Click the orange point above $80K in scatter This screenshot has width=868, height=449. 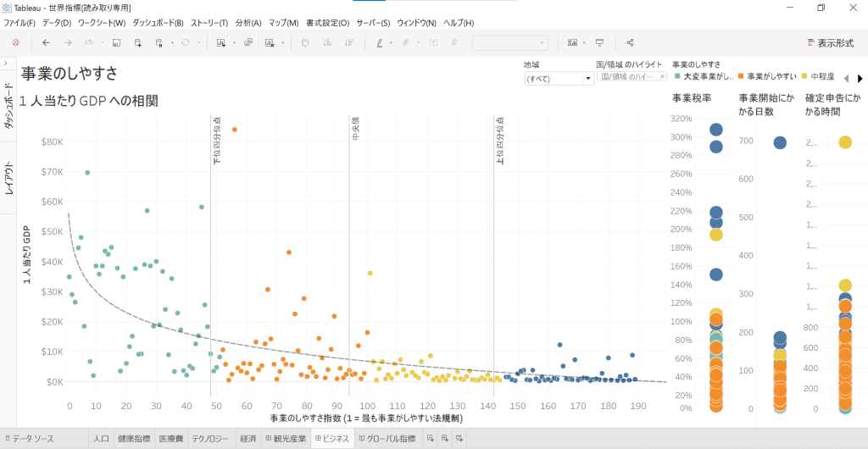tap(235, 130)
